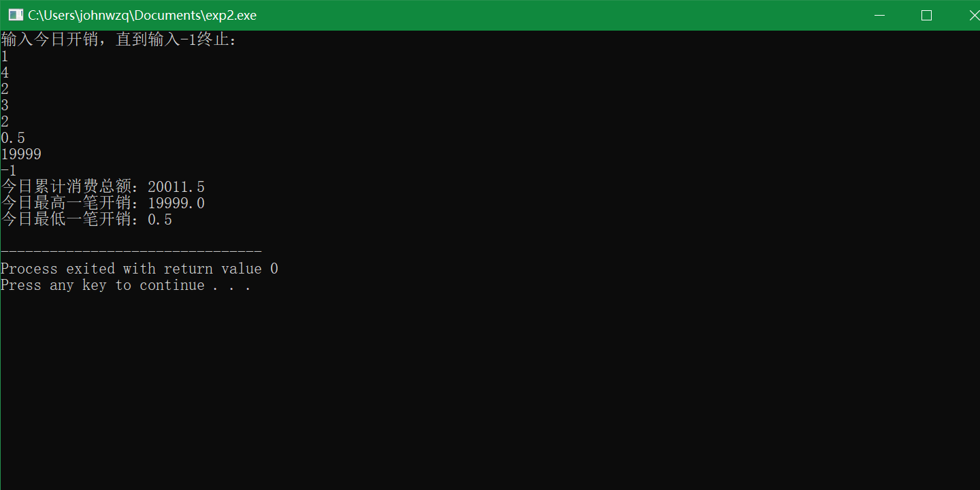Select the terminating input -1
Image resolution: width=980 pixels, height=490 pixels.
[6, 170]
